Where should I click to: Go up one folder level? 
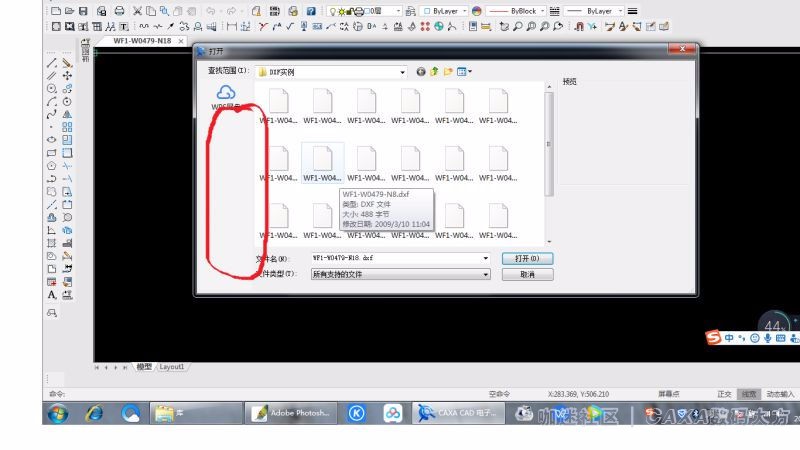click(x=435, y=72)
